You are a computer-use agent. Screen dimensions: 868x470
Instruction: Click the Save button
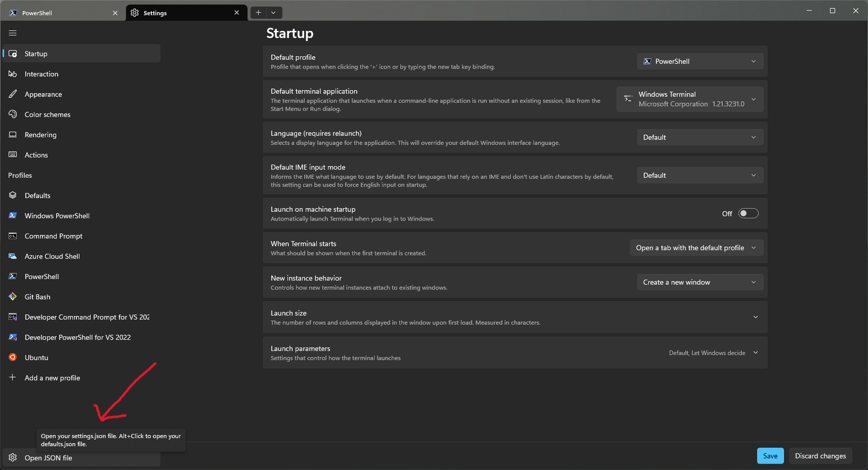[x=770, y=456]
